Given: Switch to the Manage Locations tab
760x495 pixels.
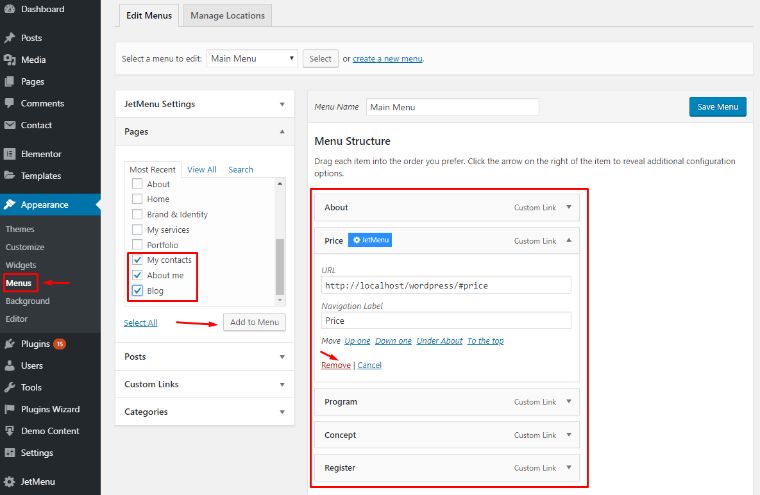Looking at the screenshot, I should tap(229, 16).
